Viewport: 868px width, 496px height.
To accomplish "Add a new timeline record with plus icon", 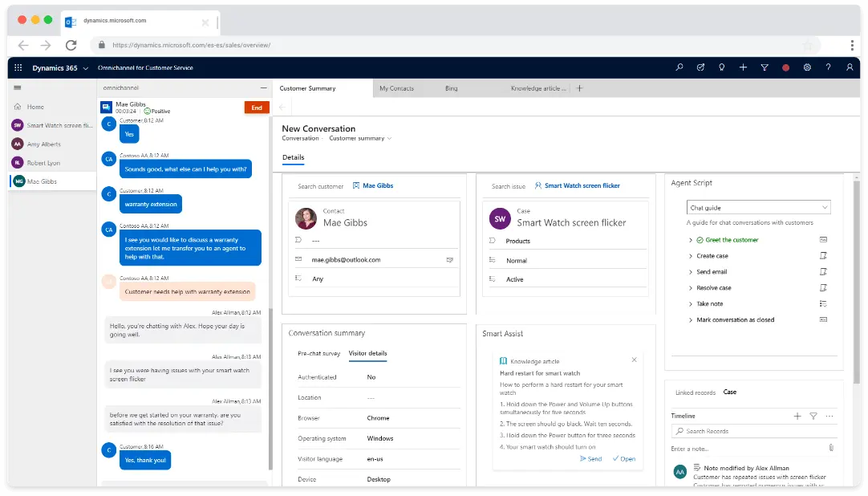I will click(797, 416).
